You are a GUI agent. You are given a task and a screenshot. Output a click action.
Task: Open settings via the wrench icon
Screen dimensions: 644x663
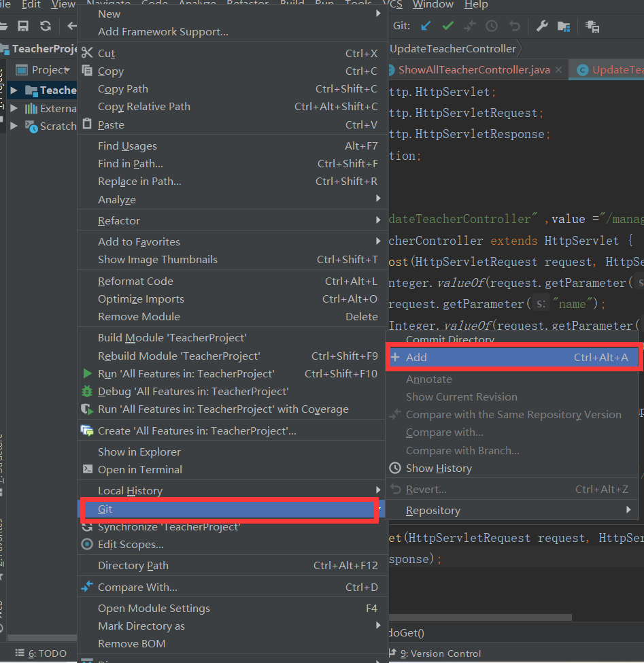(542, 27)
